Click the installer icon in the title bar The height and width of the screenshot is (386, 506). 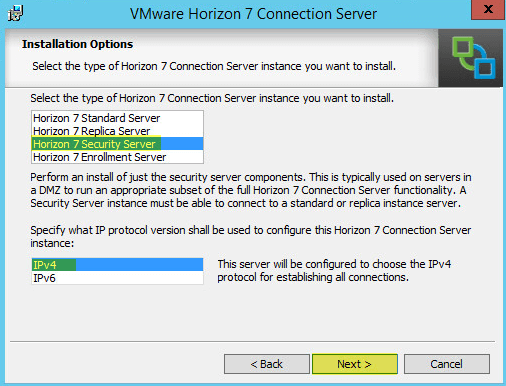[x=15, y=14]
